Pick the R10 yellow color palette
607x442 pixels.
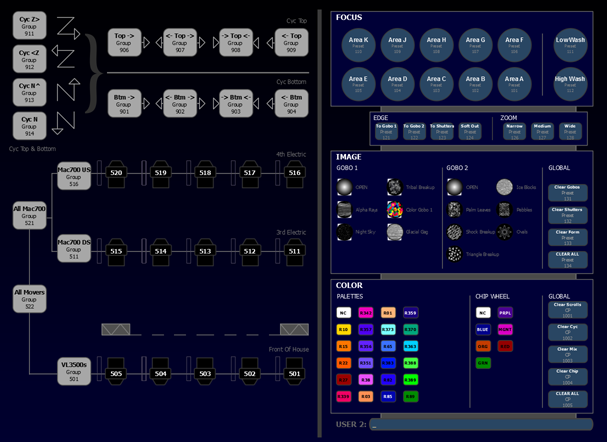[343, 329]
